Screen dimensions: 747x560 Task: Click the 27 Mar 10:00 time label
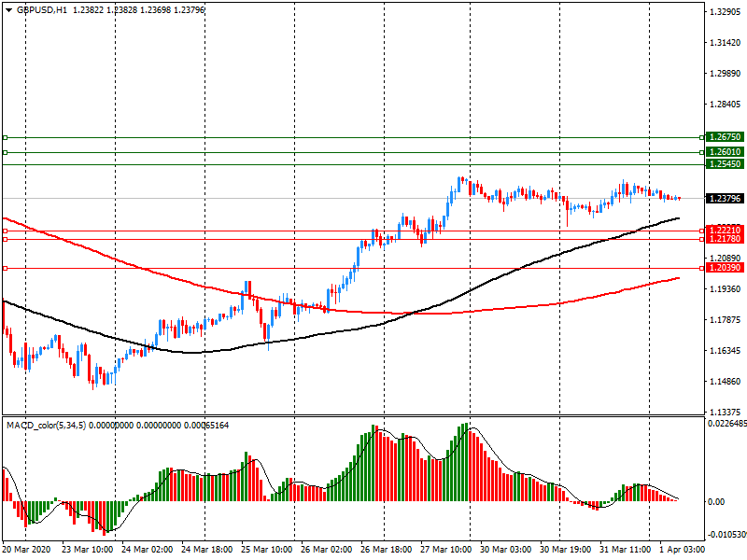(446, 550)
